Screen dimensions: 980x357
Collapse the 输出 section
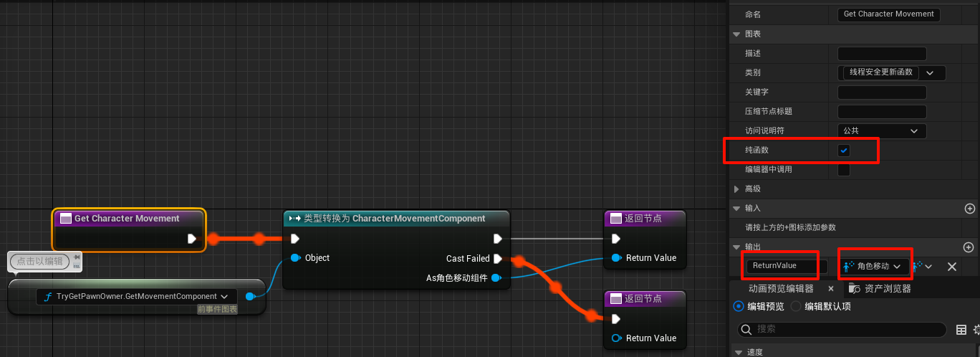(736, 247)
